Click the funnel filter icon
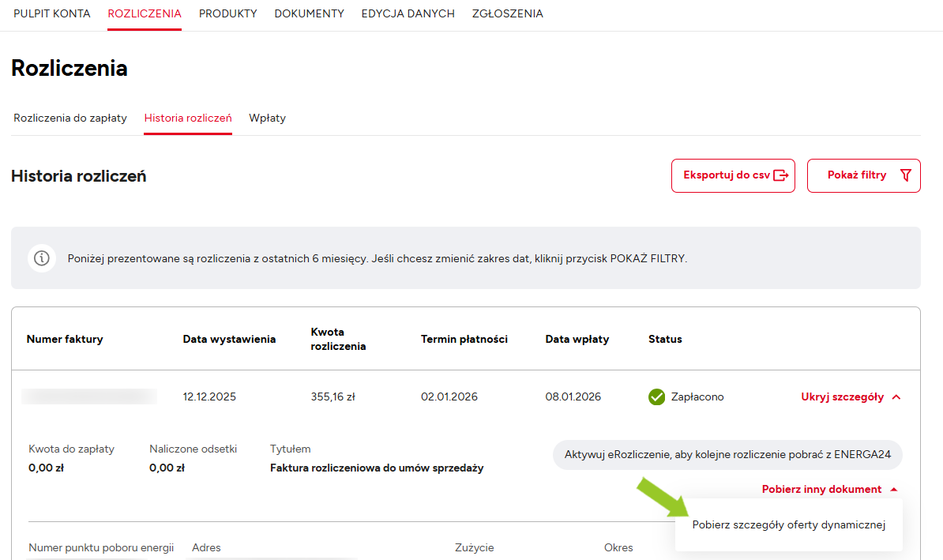This screenshot has height=560, width=943. coord(905,175)
